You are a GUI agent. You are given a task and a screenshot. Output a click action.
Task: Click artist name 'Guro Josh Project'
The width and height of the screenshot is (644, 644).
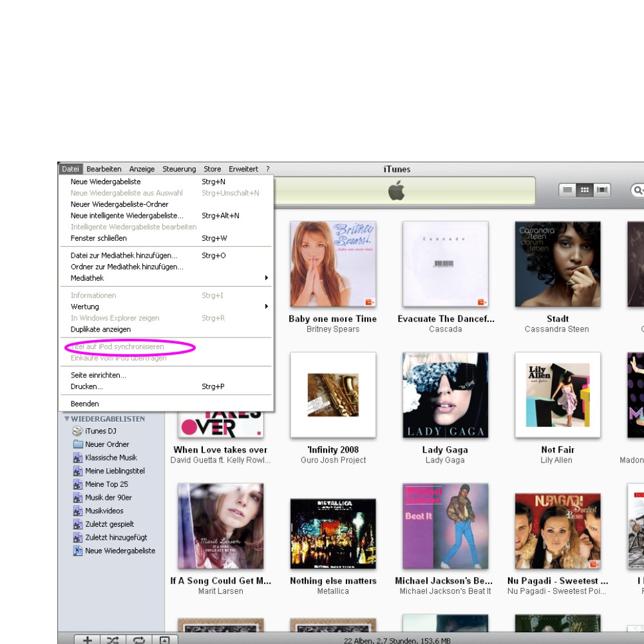click(x=333, y=460)
